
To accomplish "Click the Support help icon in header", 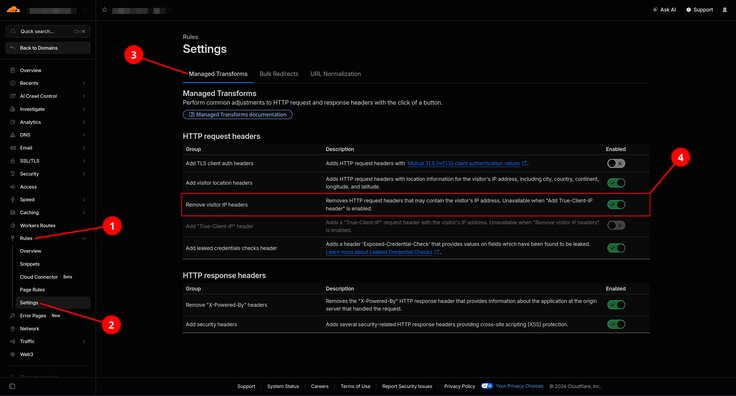I will 689,9.
